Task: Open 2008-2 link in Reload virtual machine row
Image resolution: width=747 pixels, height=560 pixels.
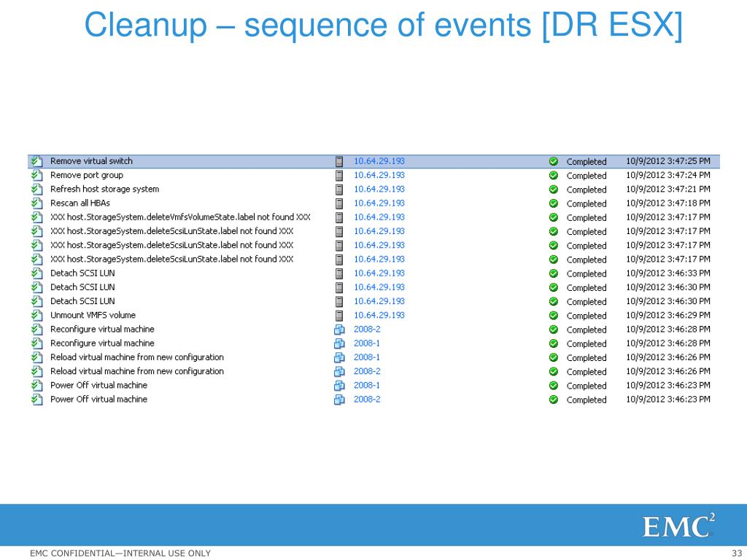Action: click(367, 371)
